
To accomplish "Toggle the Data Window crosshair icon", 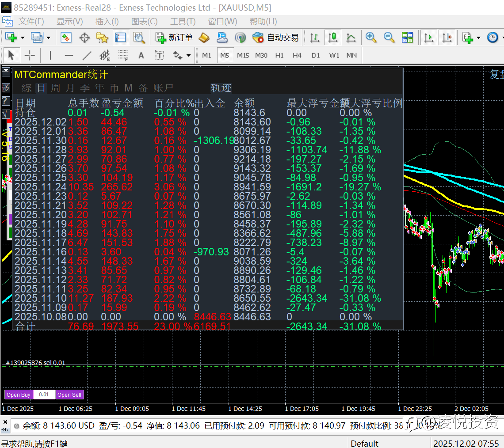I will pos(84,38).
